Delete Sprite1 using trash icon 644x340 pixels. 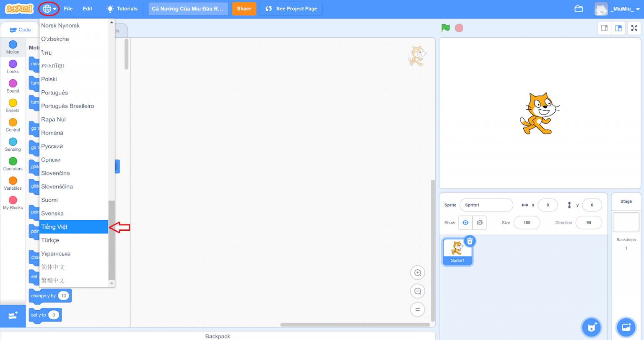pyautogui.click(x=470, y=241)
